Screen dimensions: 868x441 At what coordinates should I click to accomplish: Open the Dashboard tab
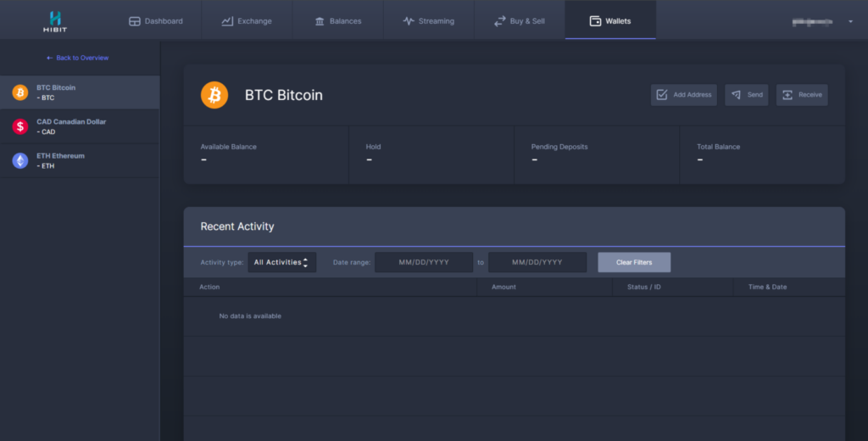(156, 20)
